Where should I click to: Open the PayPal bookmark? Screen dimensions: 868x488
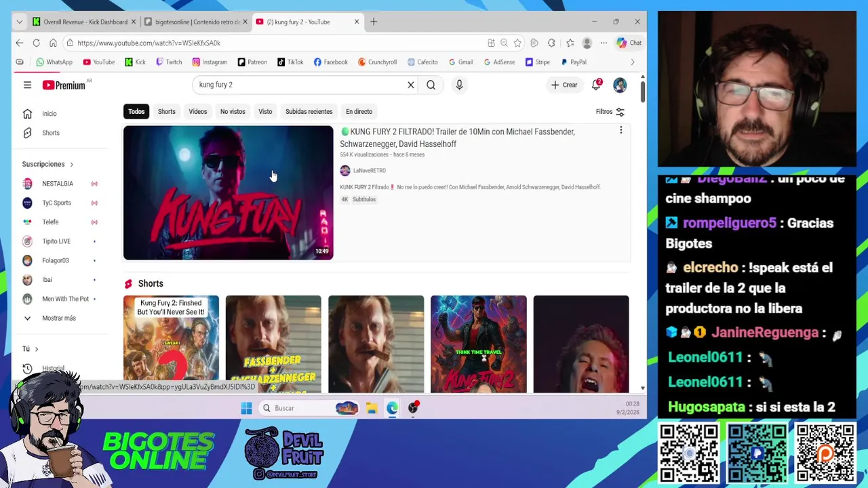click(573, 62)
